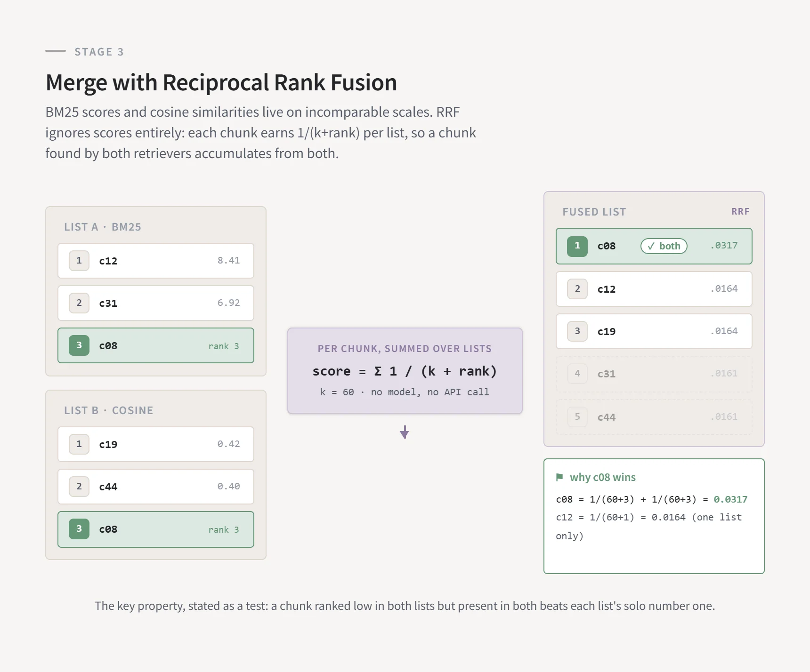This screenshot has width=810, height=672.
Task: Pick the c44 row in List B Cosine
Action: coord(156,487)
